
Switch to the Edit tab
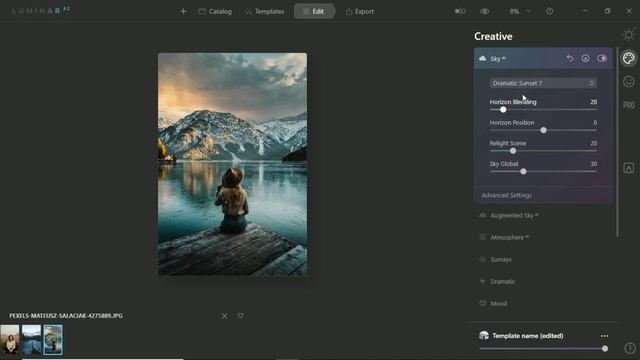click(314, 11)
